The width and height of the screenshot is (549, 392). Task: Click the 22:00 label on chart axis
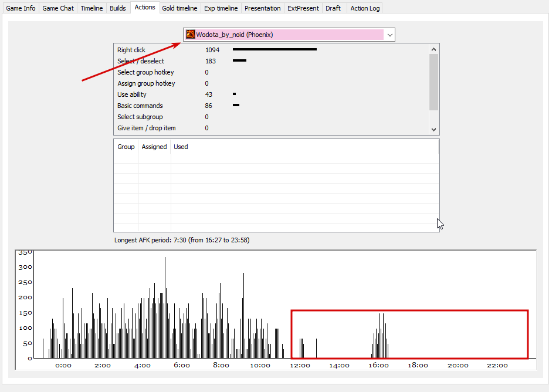(x=497, y=366)
